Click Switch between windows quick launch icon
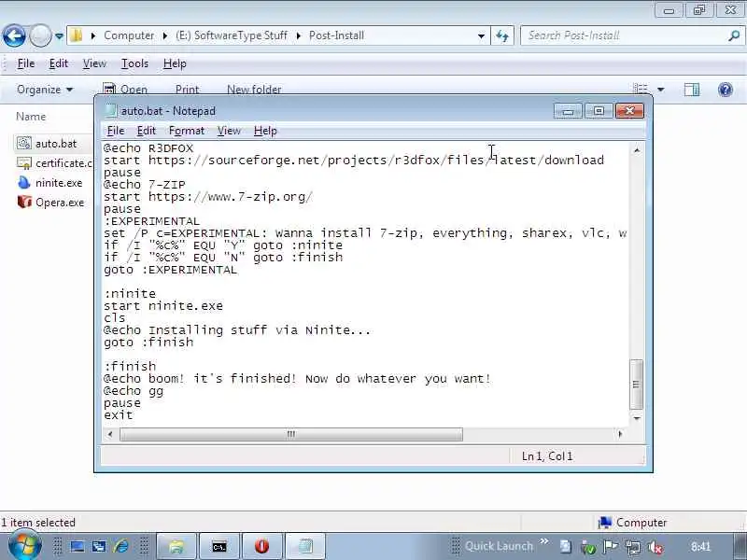Viewport: 747px width, 560px height. [x=99, y=546]
